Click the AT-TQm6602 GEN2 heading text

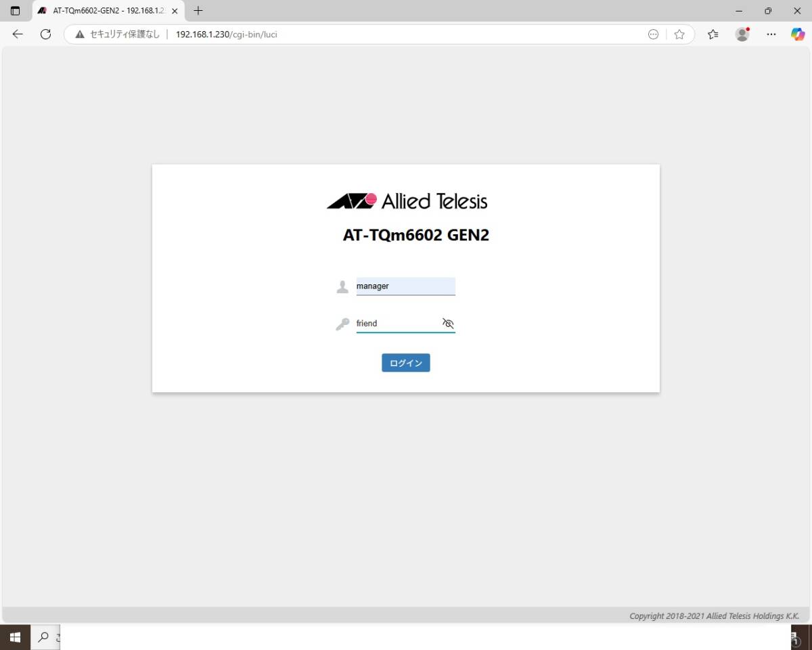tap(415, 236)
